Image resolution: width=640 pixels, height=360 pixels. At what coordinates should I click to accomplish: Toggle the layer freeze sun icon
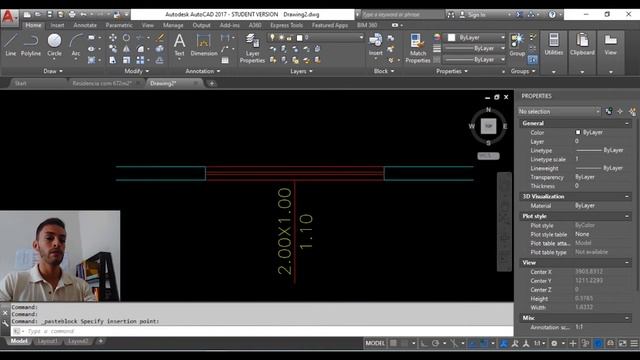click(281, 38)
